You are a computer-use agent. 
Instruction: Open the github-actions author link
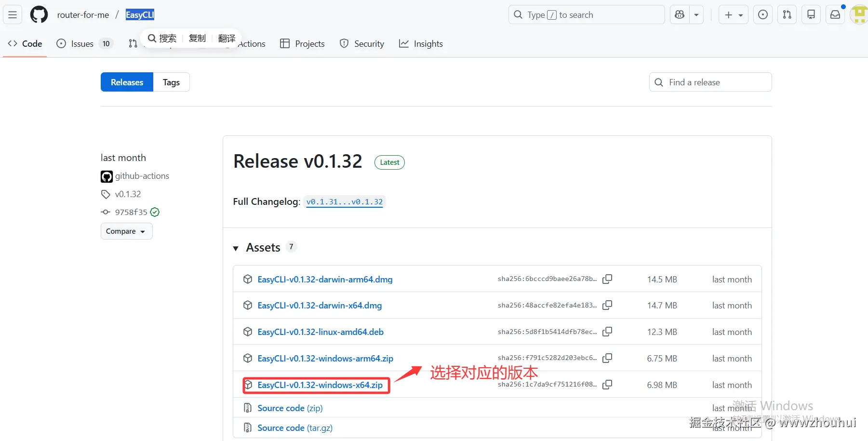(142, 176)
